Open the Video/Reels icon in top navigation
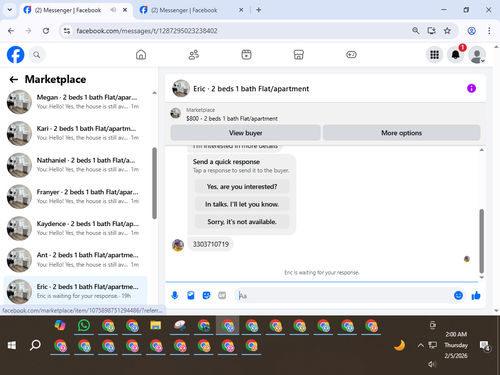500x375 pixels. tap(246, 55)
